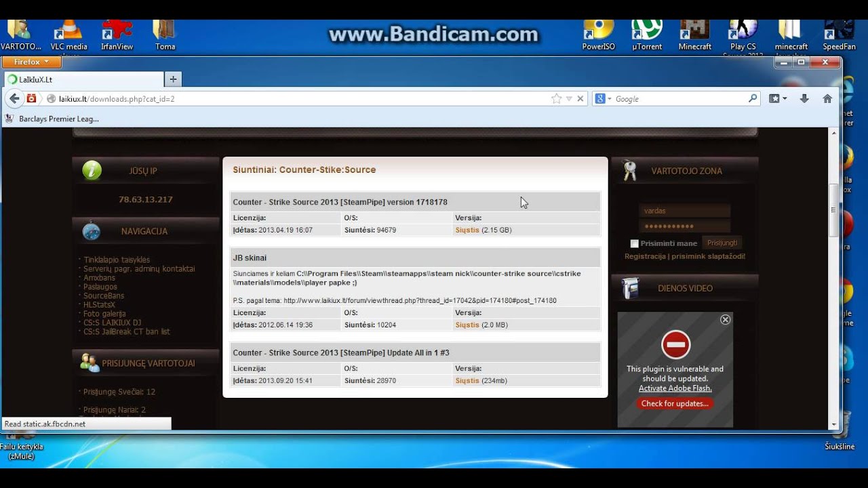Screen dimensions: 868x488
Task: Open CS:S LAIKIUX DJ link
Action: [112, 323]
